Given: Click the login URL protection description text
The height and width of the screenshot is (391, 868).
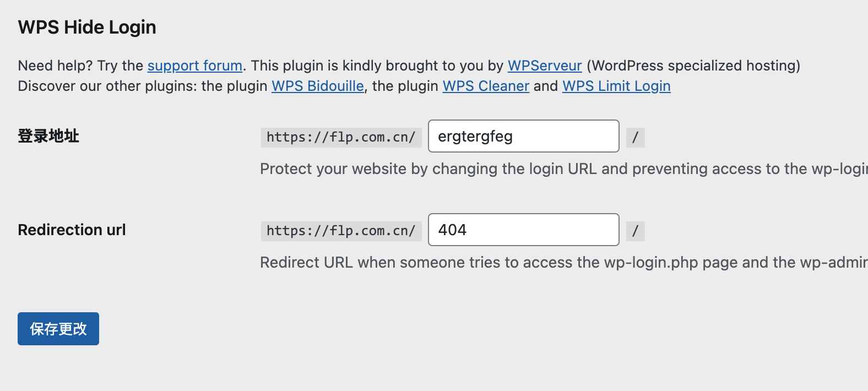Looking at the screenshot, I should [551, 169].
